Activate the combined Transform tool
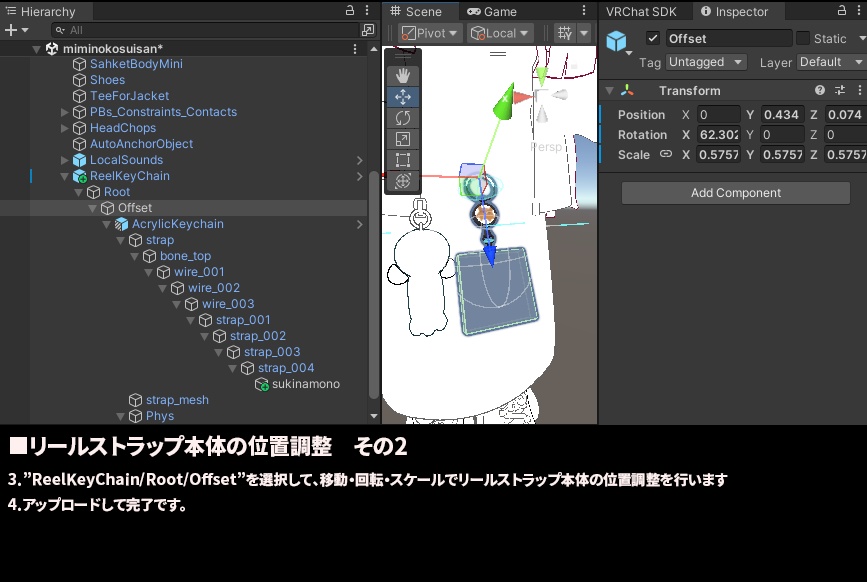Image resolution: width=867 pixels, height=582 pixels. tap(402, 181)
